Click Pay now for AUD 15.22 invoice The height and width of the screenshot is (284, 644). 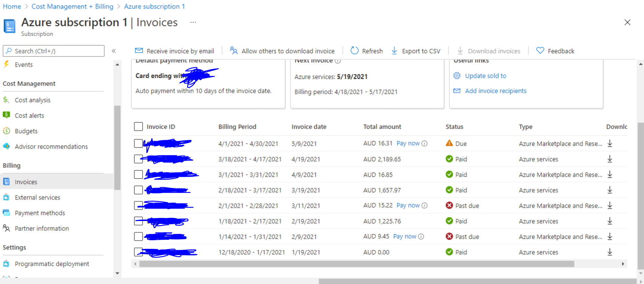pos(408,205)
